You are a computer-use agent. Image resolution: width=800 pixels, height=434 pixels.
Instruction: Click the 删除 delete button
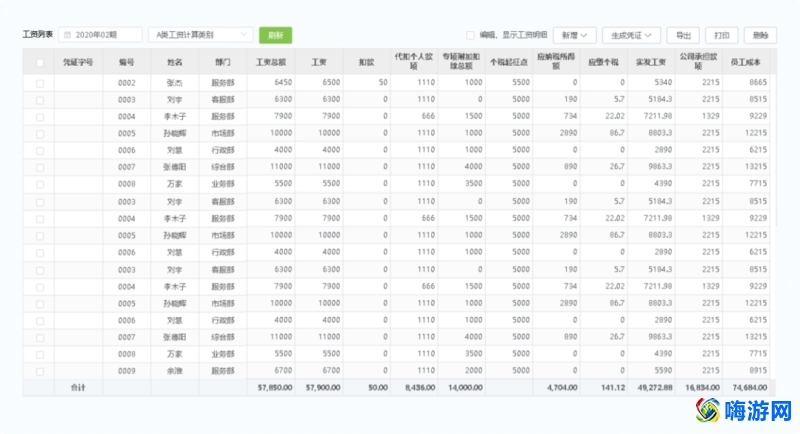click(760, 35)
